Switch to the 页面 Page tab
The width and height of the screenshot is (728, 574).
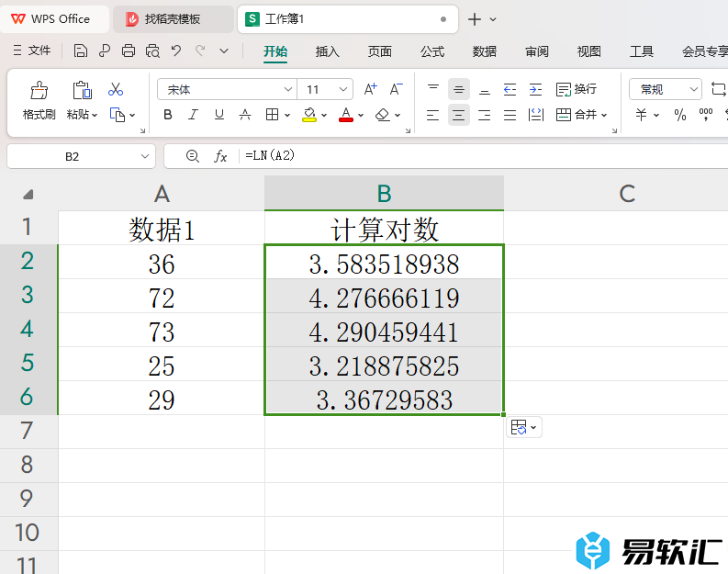click(380, 51)
